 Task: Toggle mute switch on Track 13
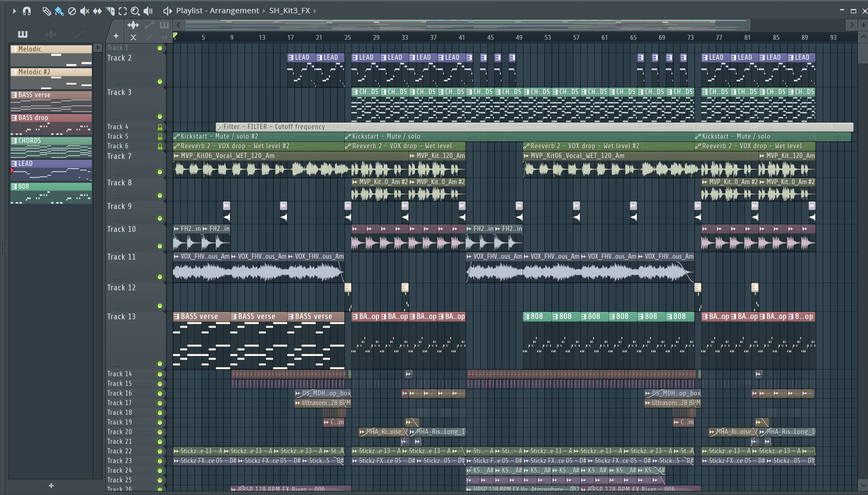[160, 364]
